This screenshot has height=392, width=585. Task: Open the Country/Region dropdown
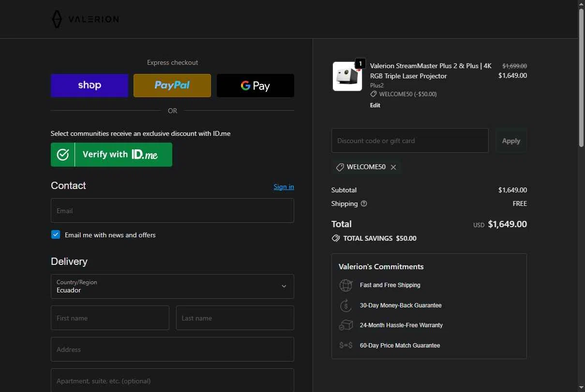172,286
